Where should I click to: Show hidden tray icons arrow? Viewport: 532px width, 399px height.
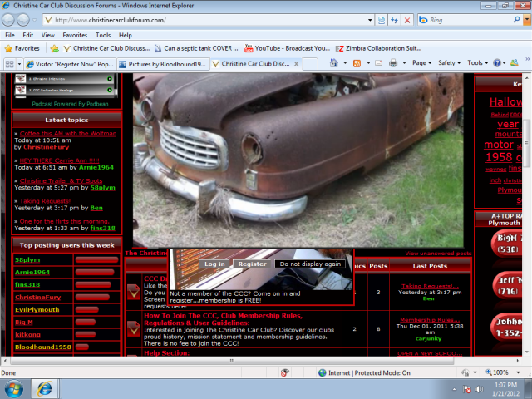coord(455,389)
